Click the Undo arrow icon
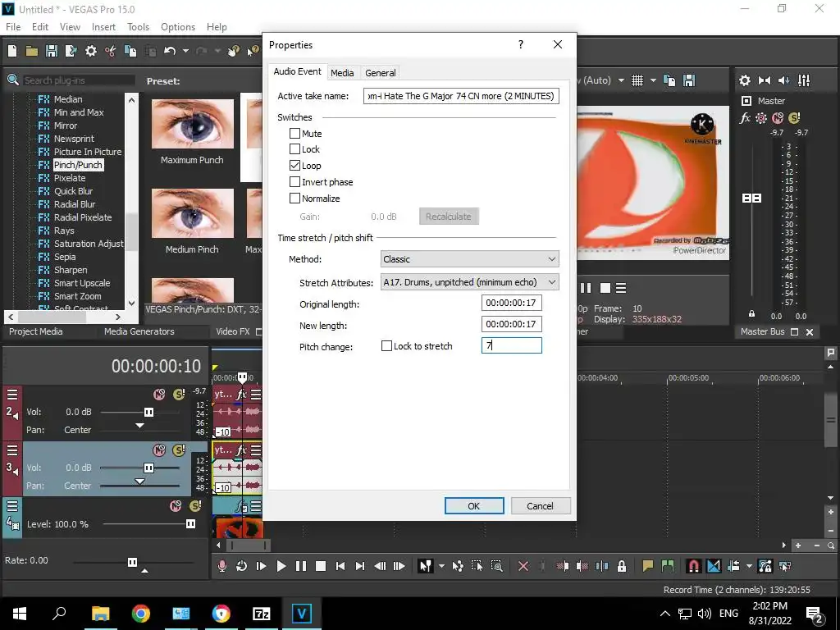This screenshot has width=840, height=630. click(x=170, y=51)
